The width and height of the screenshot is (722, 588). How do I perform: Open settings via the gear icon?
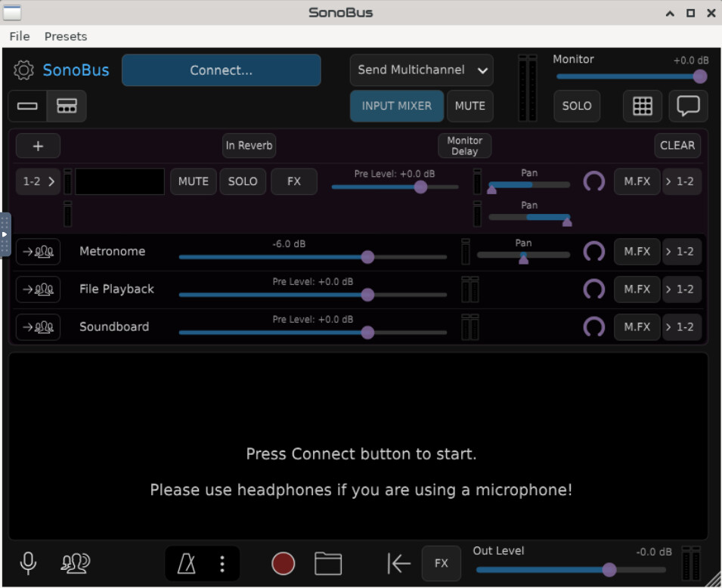[x=23, y=70]
